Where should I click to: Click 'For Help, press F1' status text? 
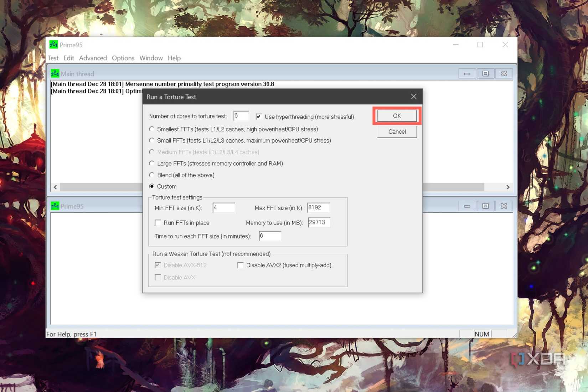[x=71, y=334]
